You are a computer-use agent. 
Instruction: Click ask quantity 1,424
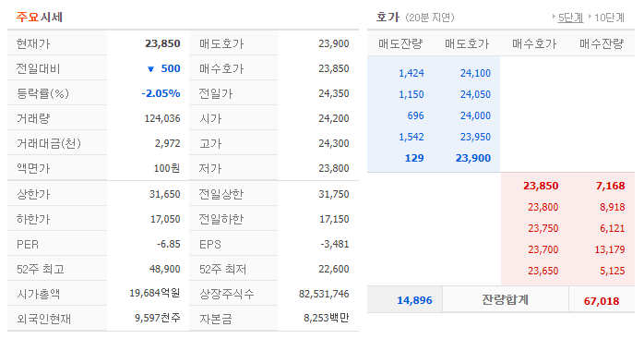click(x=411, y=73)
